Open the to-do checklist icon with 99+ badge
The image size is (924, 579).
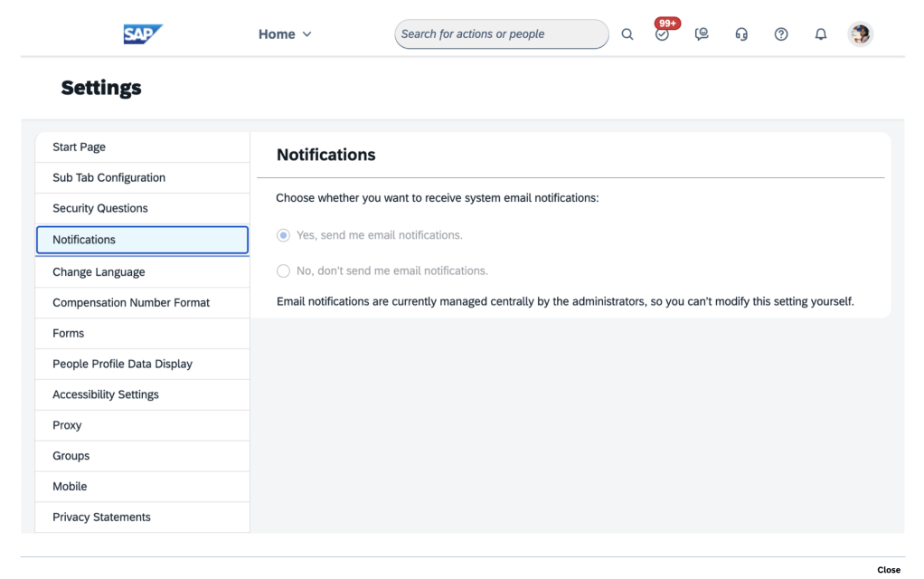point(663,34)
